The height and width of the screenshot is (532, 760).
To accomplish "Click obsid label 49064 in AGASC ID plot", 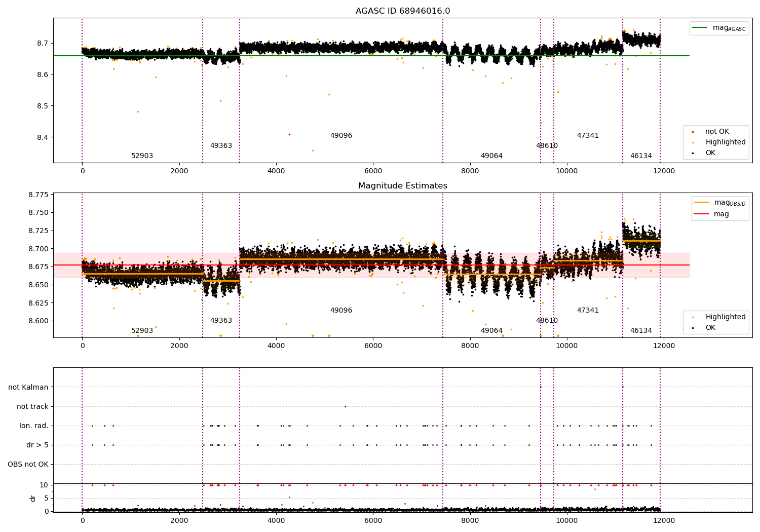I will point(491,156).
